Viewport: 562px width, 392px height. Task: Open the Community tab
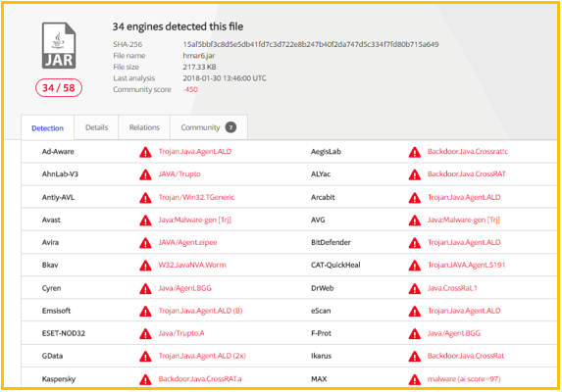pyautogui.click(x=209, y=127)
